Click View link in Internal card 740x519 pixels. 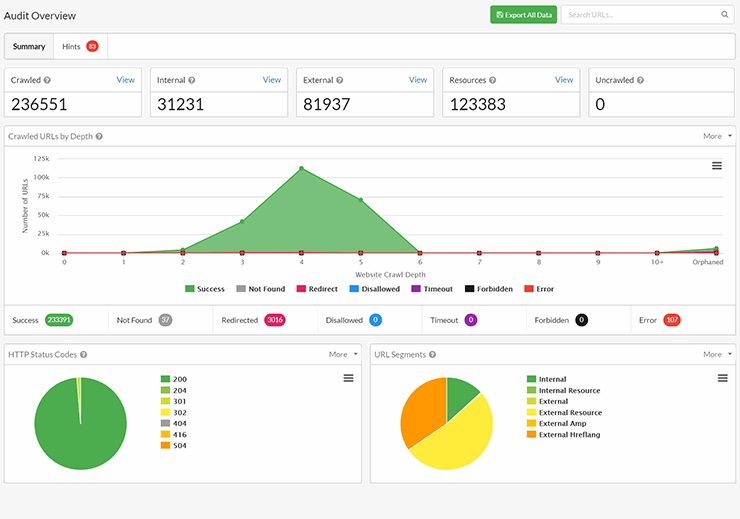pyautogui.click(x=272, y=80)
